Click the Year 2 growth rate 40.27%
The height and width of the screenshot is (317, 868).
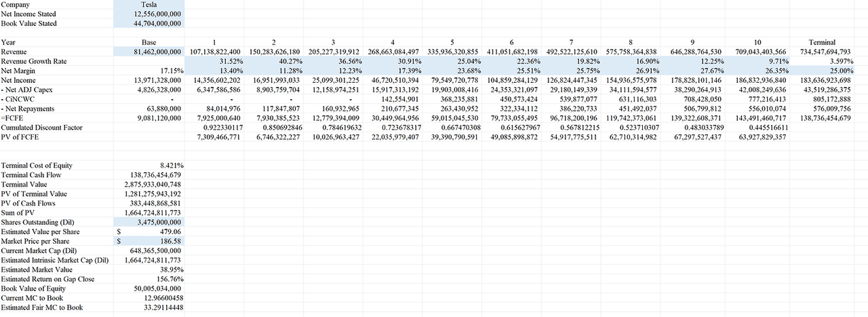[x=274, y=61]
